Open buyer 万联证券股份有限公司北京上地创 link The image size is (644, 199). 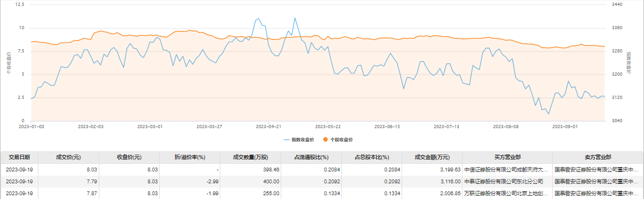click(x=505, y=193)
